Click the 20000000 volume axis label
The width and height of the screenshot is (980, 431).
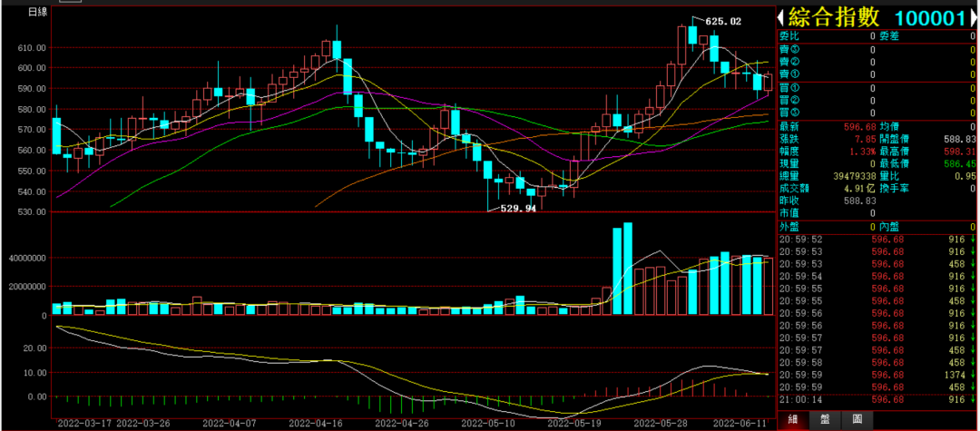tap(25, 287)
